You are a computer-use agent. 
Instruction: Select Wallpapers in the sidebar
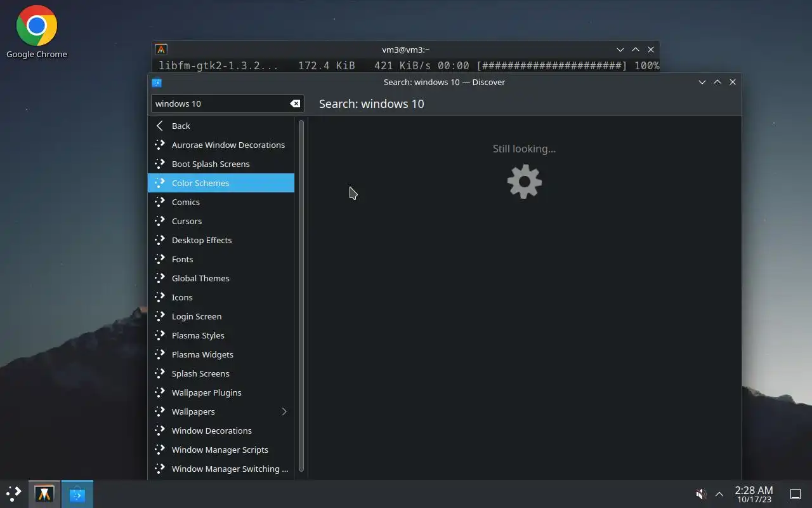221,411
